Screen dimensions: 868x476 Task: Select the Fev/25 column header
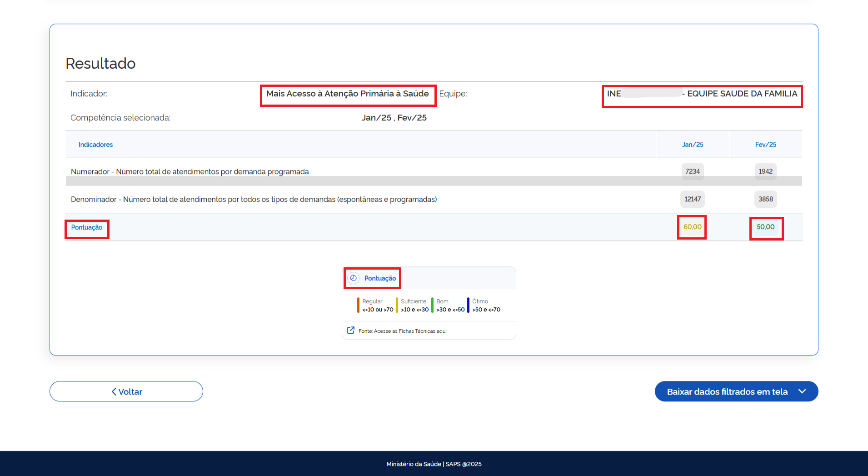point(765,145)
